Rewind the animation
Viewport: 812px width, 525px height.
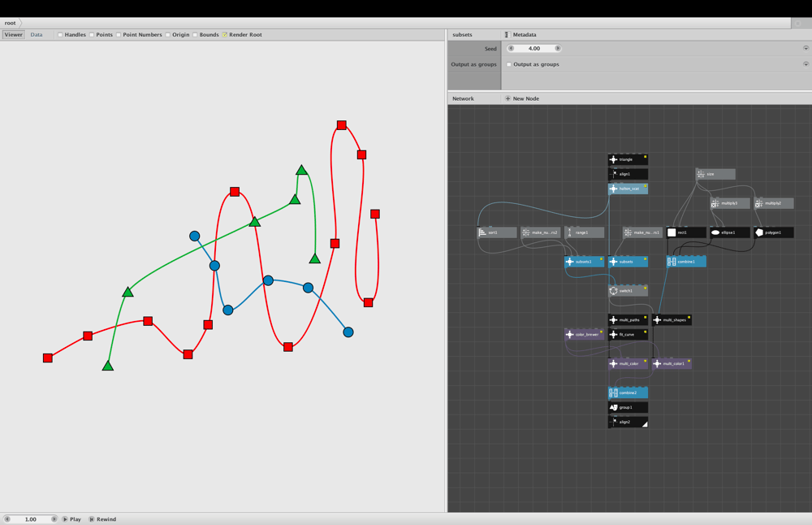102,518
